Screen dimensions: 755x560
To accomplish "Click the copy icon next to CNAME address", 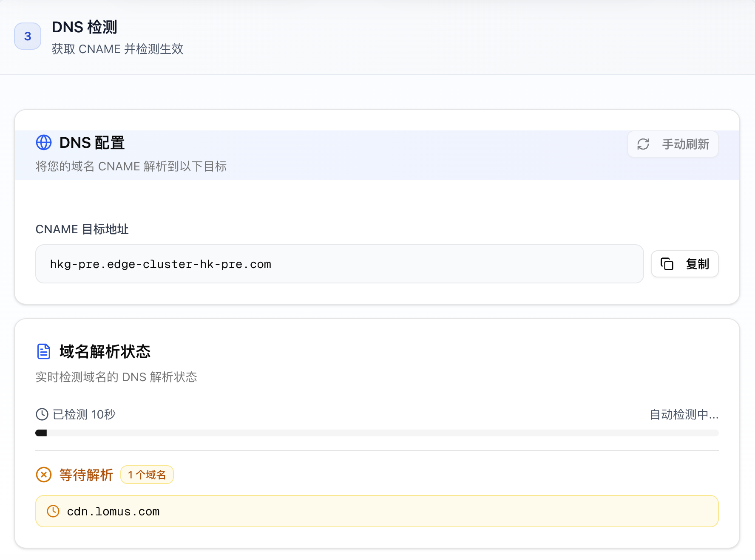I will coord(667,264).
